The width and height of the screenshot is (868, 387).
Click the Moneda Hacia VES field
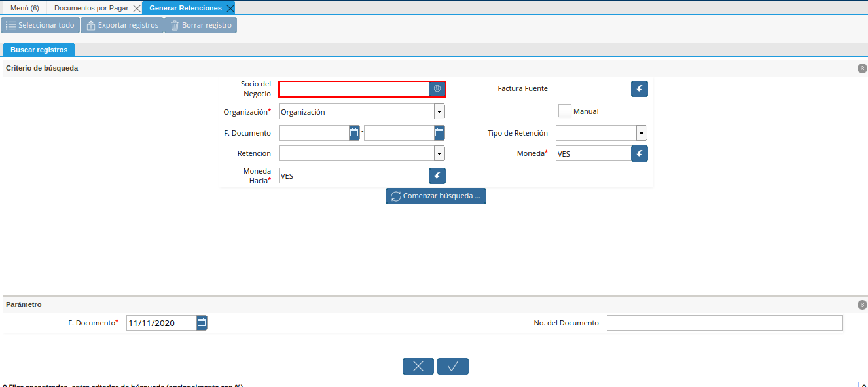tap(354, 175)
